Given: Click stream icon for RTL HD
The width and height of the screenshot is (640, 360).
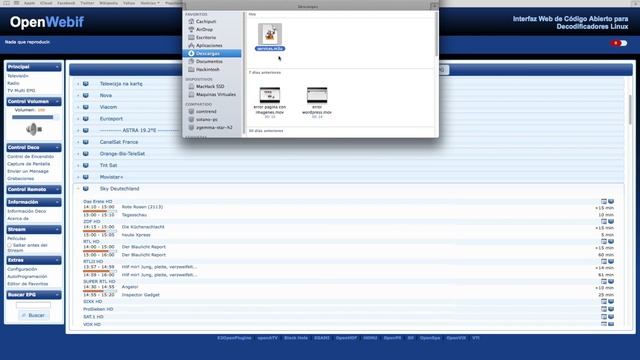Looking at the screenshot, I should click(x=611, y=241).
